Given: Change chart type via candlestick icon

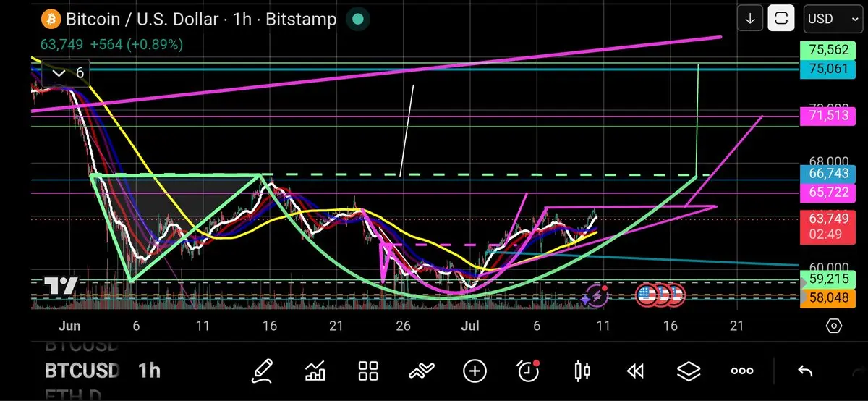Looking at the screenshot, I should tap(582, 371).
